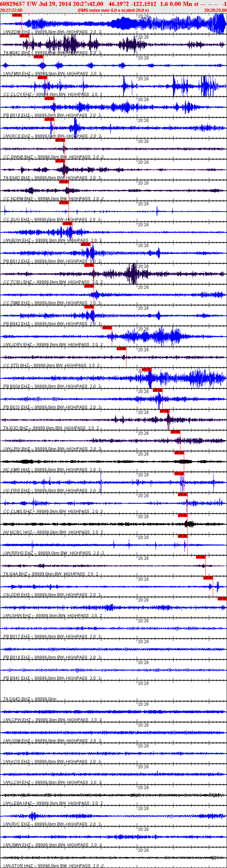Select the red pick marker on the UW.JORV trace
227x868 pixels.
point(107,328)
